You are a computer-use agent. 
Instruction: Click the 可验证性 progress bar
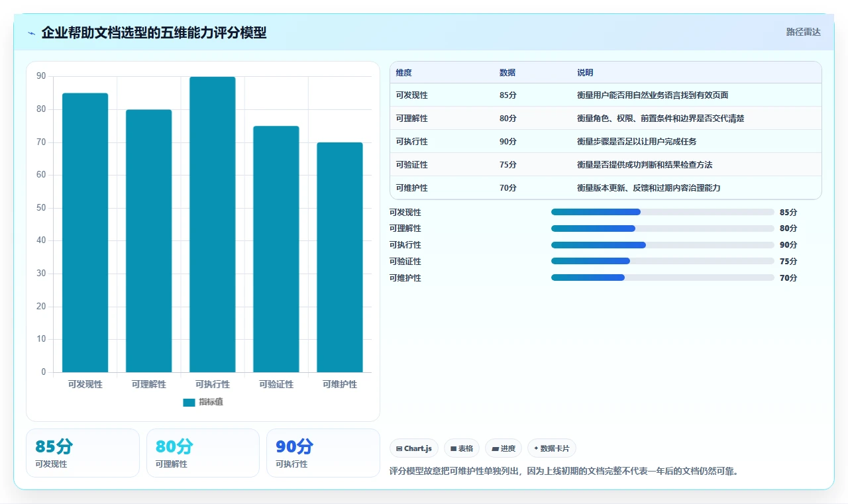coord(662,262)
